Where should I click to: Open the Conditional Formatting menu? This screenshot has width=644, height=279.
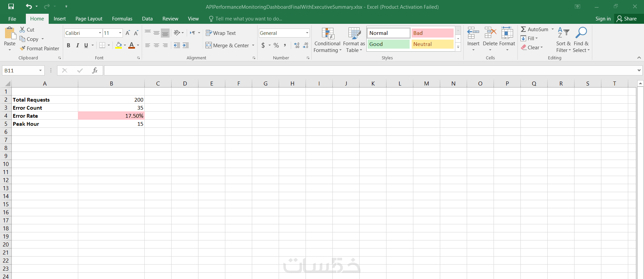(x=327, y=40)
